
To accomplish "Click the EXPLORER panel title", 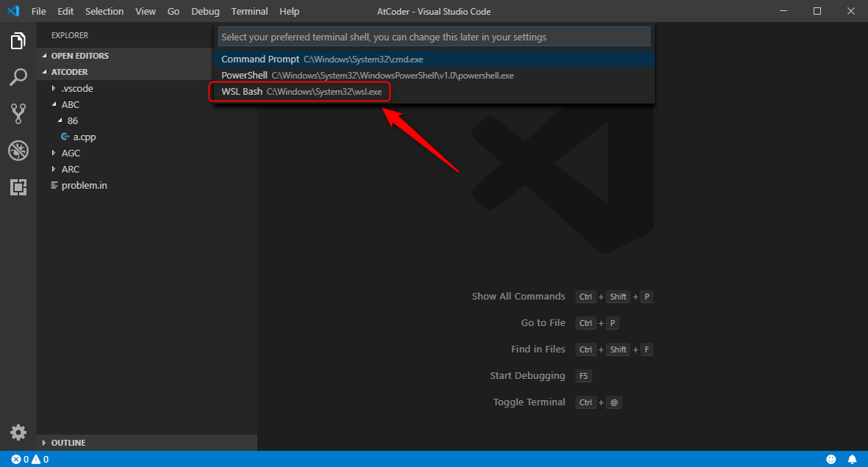I will tap(70, 35).
